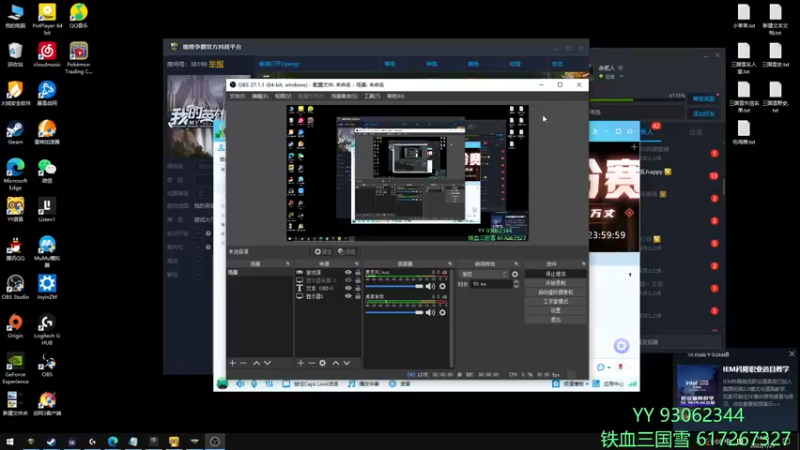
Task: Add a new source with the plus icon
Action: click(301, 363)
